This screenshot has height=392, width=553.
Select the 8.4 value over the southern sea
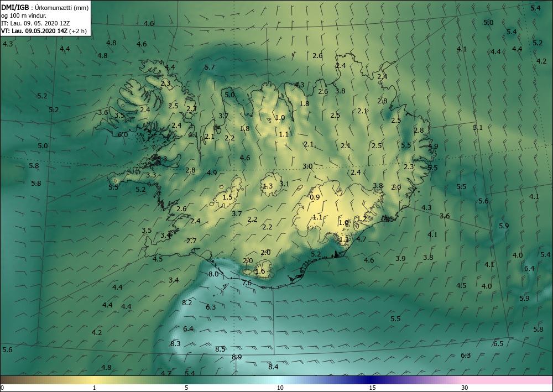(x=273, y=367)
